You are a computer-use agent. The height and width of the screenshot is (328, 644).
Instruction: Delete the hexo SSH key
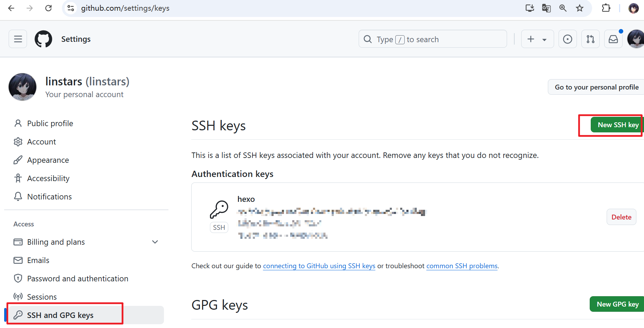tap(621, 217)
